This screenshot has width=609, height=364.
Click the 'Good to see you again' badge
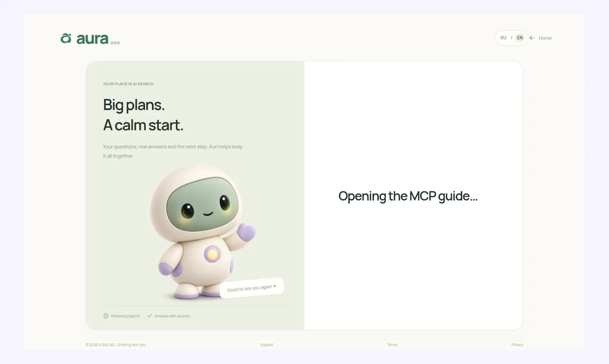click(252, 288)
